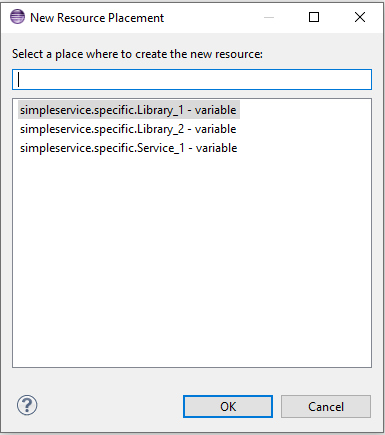Click the word 'variable' in the Library_2 row
Image resolution: width=385 pixels, height=435 pixels.
click(216, 129)
